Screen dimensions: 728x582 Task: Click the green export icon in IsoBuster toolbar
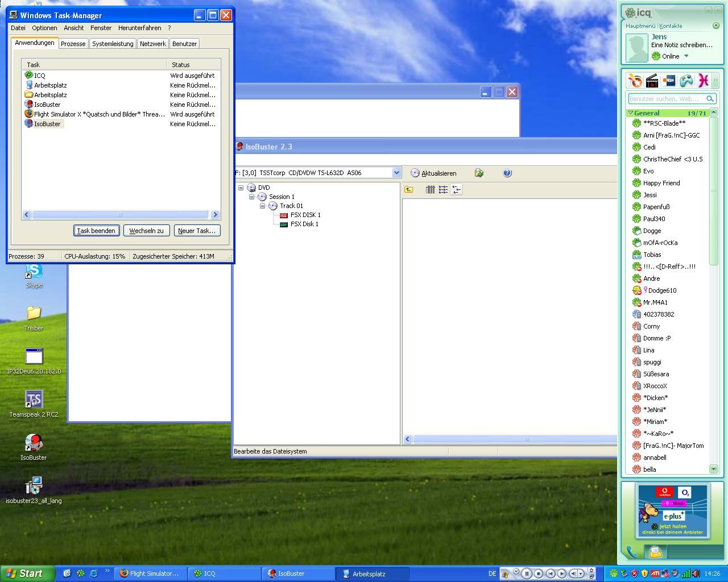click(x=479, y=173)
